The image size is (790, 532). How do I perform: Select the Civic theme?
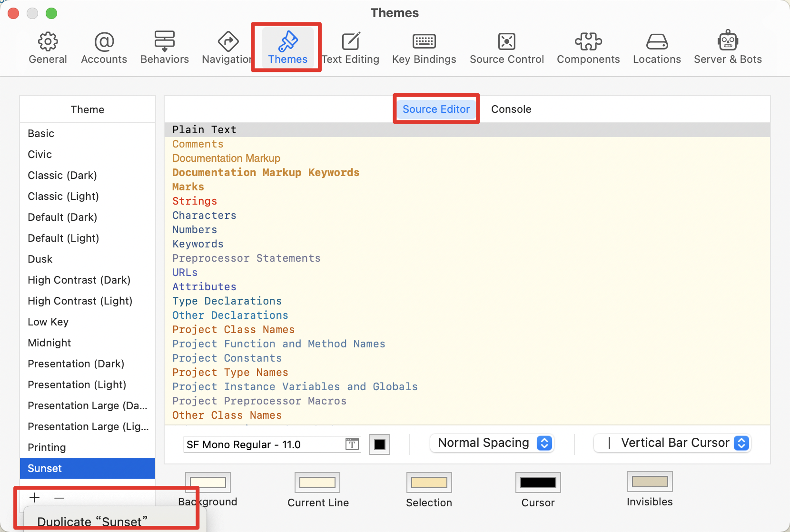point(88,154)
